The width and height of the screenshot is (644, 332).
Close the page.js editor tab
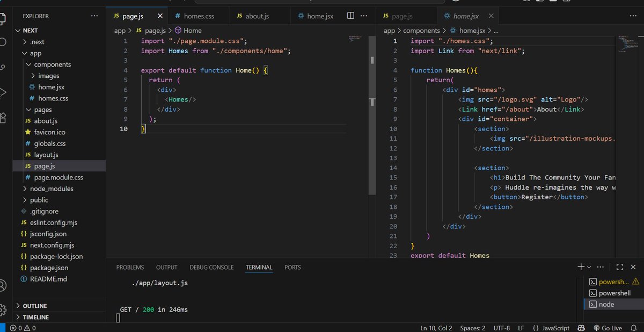(x=160, y=16)
